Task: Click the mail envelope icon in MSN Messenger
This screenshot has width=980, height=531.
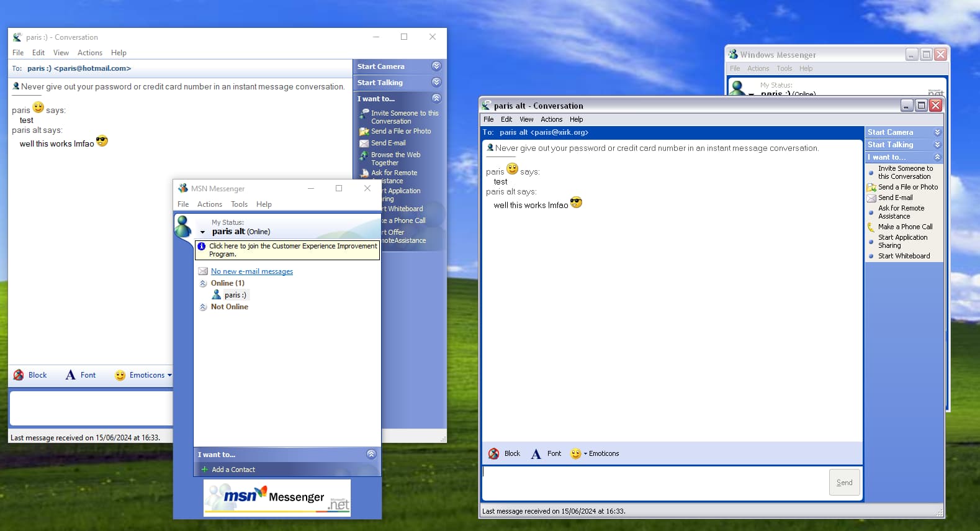Action: [203, 271]
